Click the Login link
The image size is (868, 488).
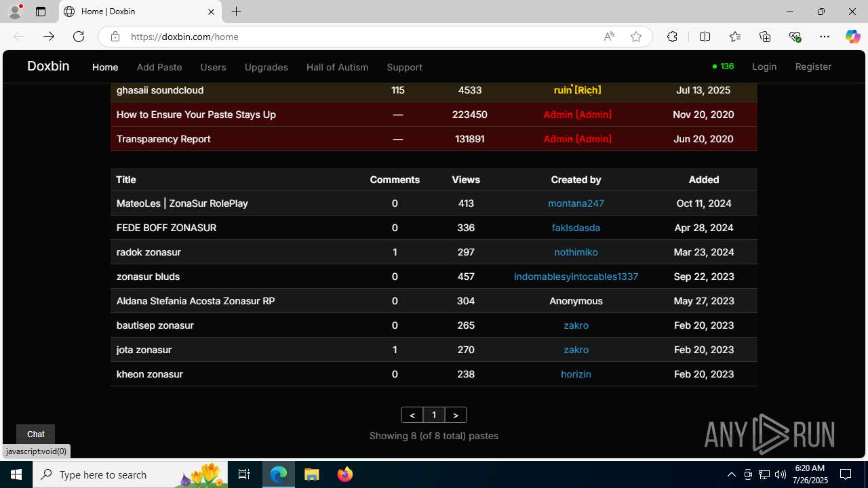[x=764, y=66]
